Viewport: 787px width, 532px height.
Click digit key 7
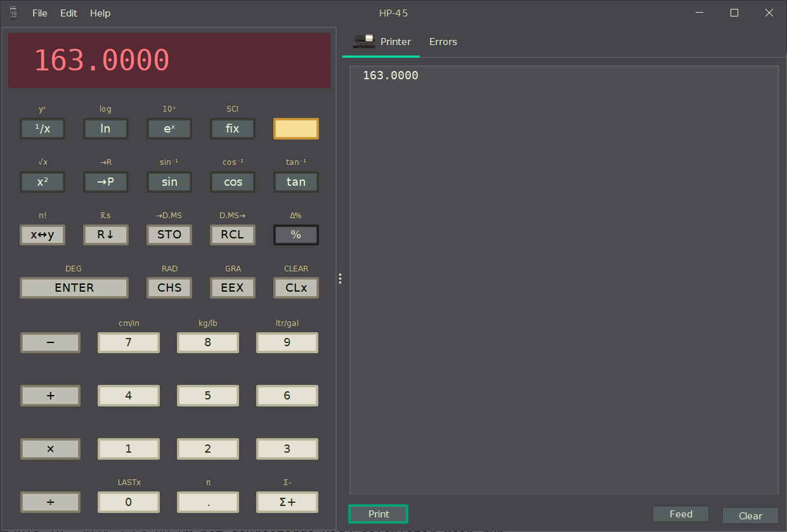tap(129, 342)
